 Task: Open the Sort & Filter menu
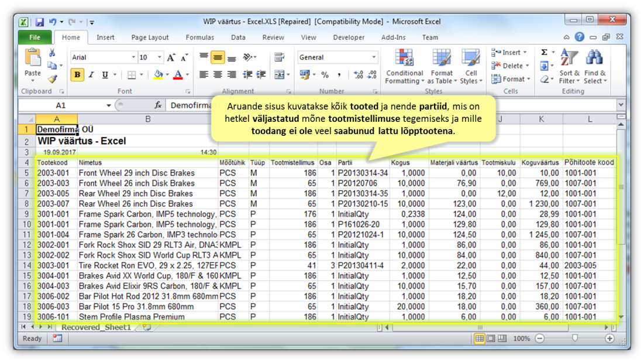(x=569, y=67)
